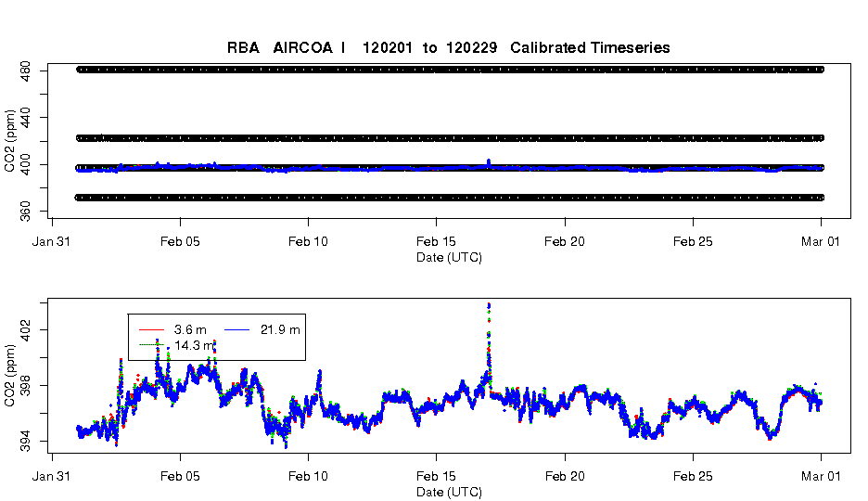Click 'Feb 20' on the upper plot's date axis
Viewport: 868px width, 501px height.
click(565, 242)
